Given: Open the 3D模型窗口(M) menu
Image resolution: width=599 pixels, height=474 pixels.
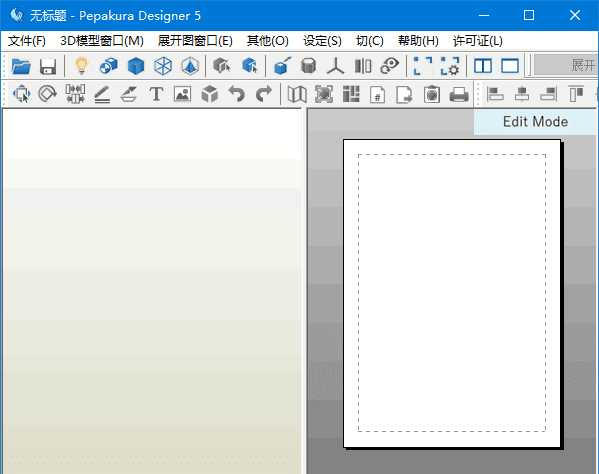Looking at the screenshot, I should click(102, 41).
